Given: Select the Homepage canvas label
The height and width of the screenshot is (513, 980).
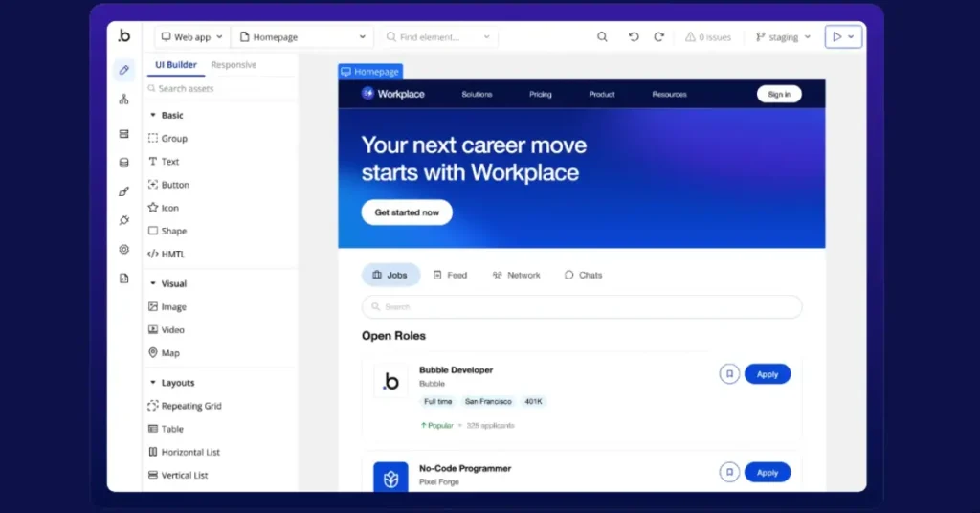Looking at the screenshot, I should point(370,71).
